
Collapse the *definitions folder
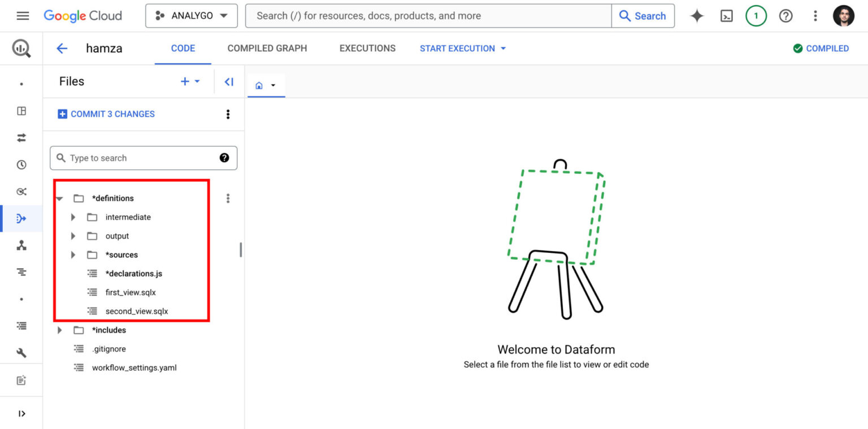pos(60,199)
